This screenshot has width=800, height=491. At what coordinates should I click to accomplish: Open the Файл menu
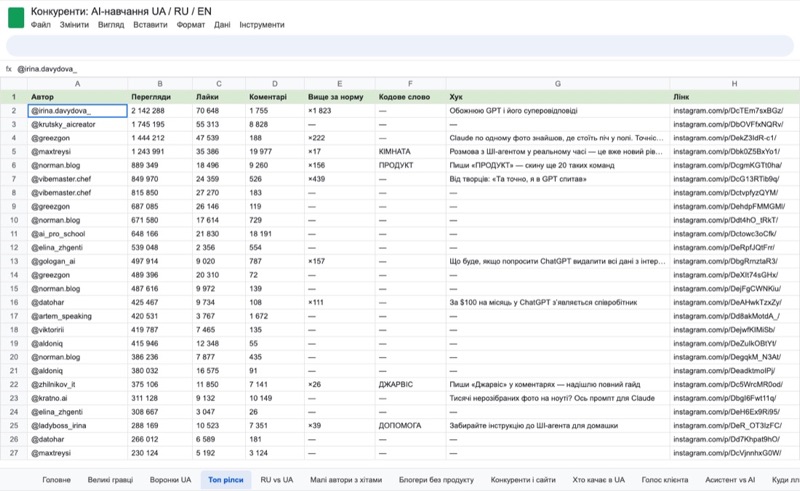coord(40,24)
